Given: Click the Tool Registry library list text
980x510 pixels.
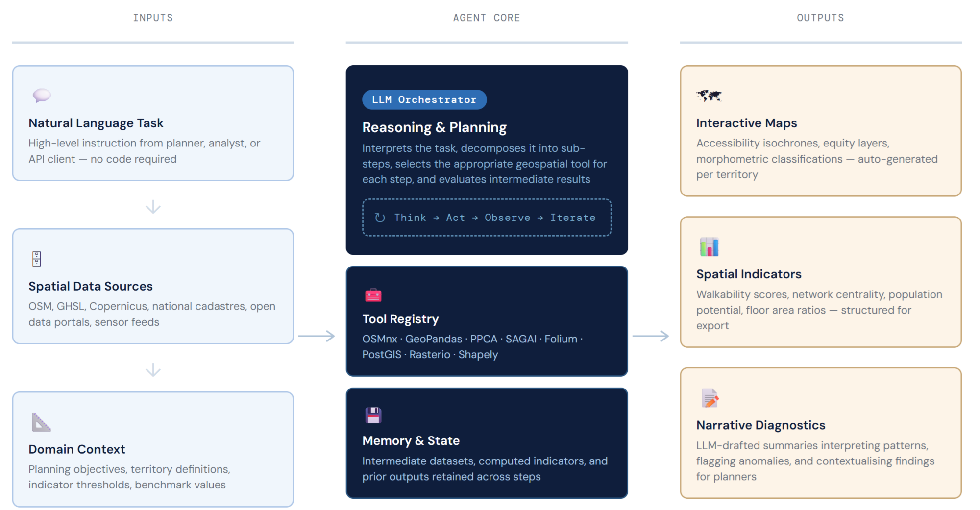Looking at the screenshot, I should point(472,346).
